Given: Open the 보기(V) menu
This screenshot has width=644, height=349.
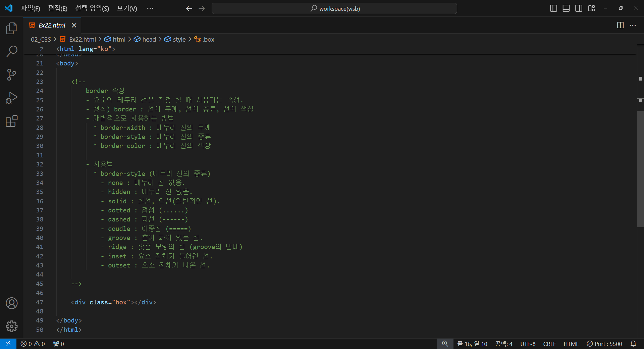Looking at the screenshot, I should [127, 8].
